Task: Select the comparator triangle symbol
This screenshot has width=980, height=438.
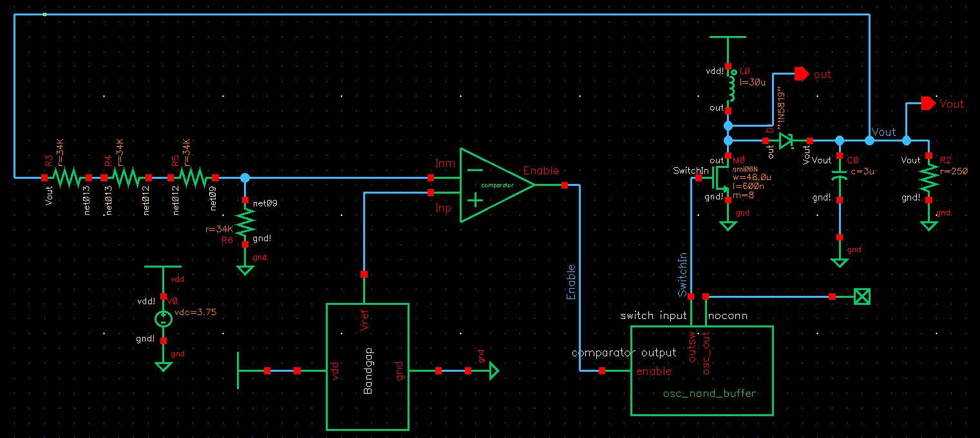Action: [497, 185]
